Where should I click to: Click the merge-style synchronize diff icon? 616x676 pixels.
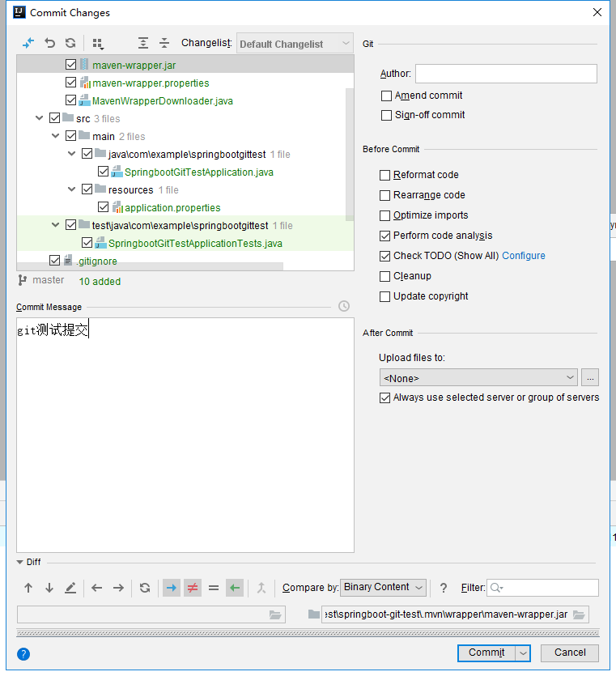point(261,588)
